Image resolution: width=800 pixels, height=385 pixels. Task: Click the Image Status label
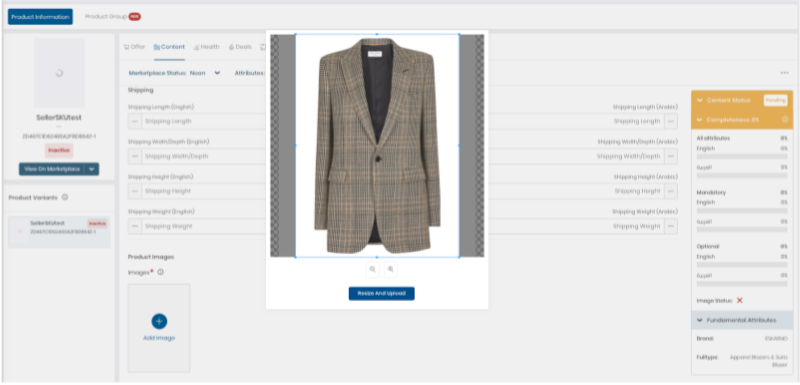(x=715, y=301)
